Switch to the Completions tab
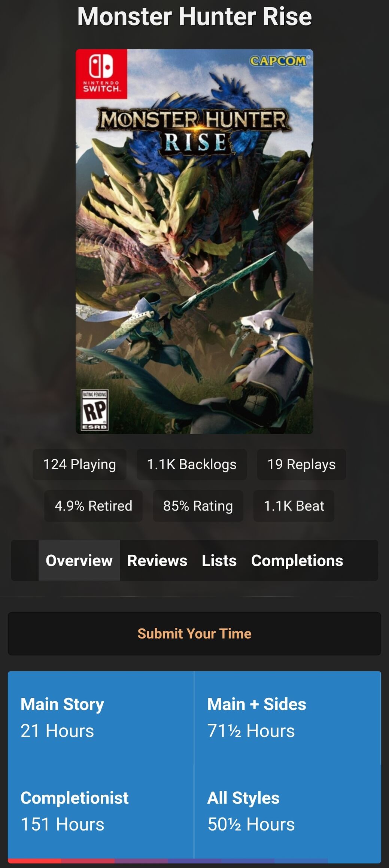The height and width of the screenshot is (868, 389). pyautogui.click(x=297, y=560)
